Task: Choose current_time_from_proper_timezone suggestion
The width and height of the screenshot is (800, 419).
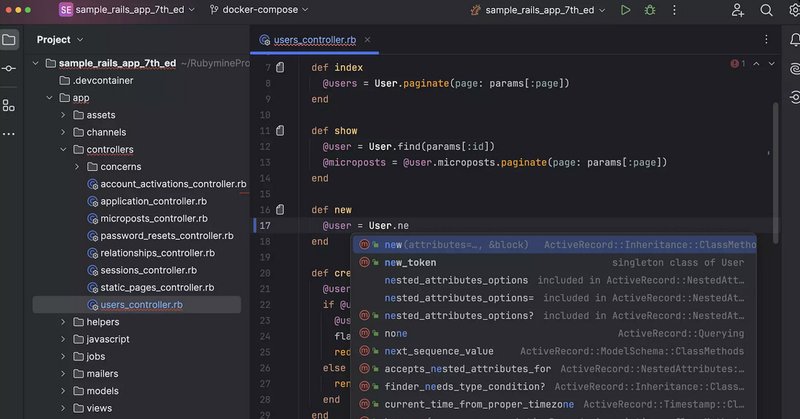Action: click(x=555, y=404)
